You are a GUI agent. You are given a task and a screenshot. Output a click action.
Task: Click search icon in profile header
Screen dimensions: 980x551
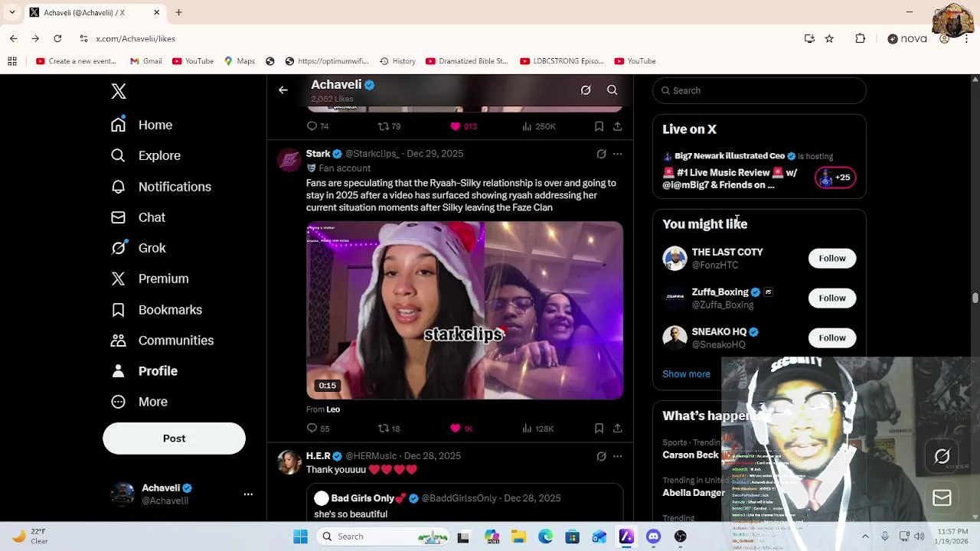coord(612,90)
